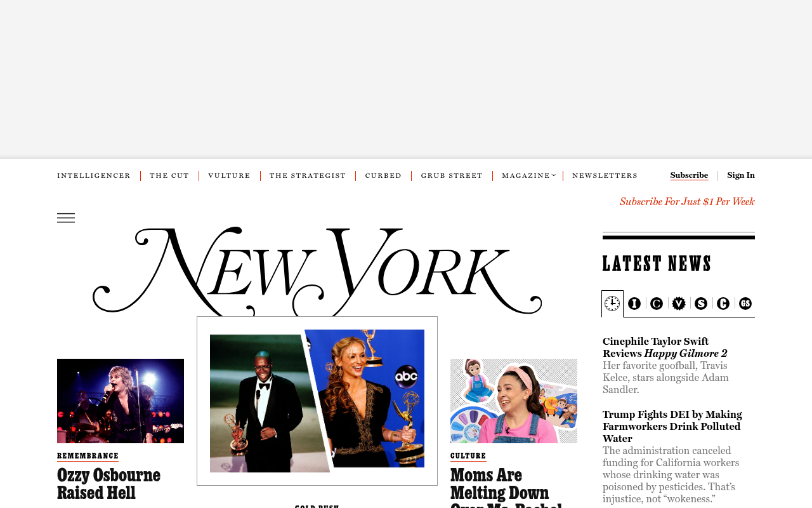Open the Newsletters page
812x508 pixels.
coord(605,176)
